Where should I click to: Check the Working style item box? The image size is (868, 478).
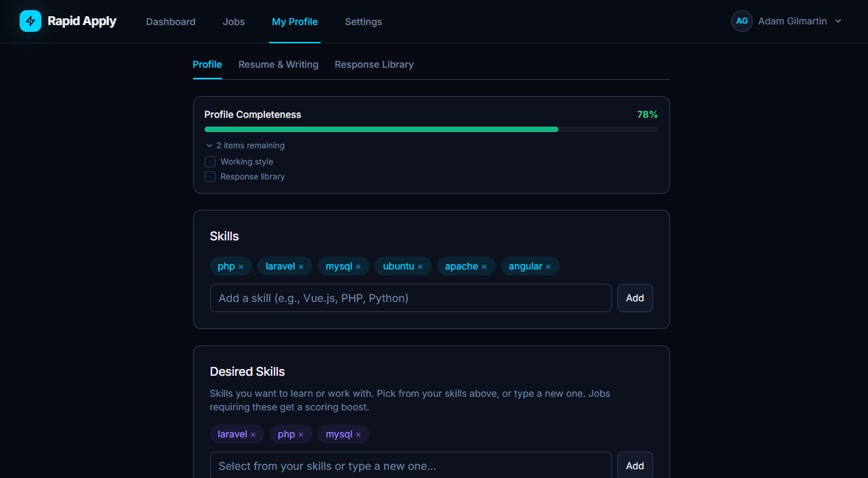[x=210, y=162]
